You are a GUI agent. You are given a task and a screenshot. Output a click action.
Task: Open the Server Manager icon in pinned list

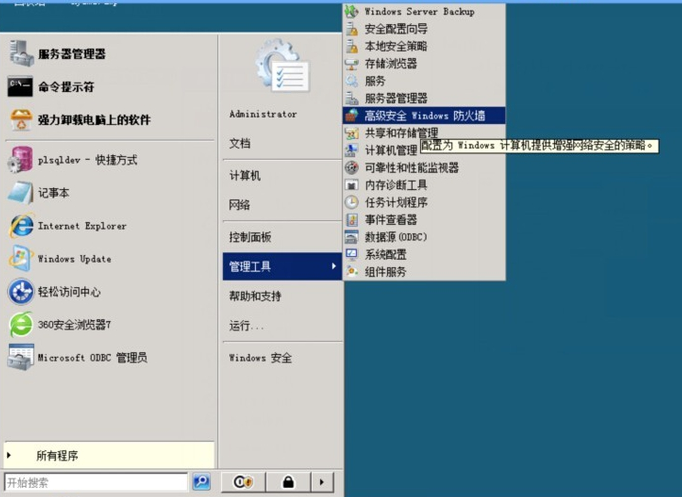(21, 53)
